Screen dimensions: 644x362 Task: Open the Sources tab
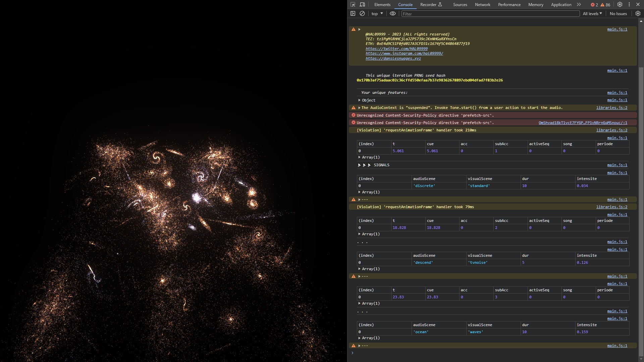(x=460, y=5)
